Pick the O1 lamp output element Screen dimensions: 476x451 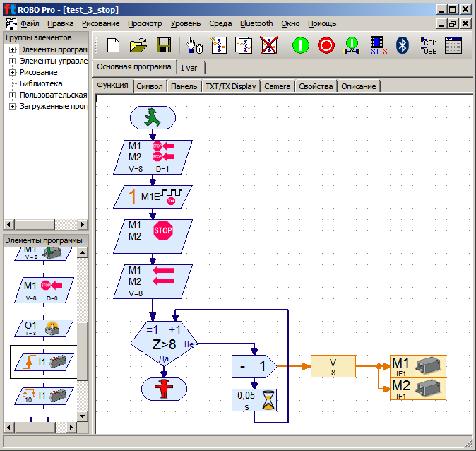point(44,328)
